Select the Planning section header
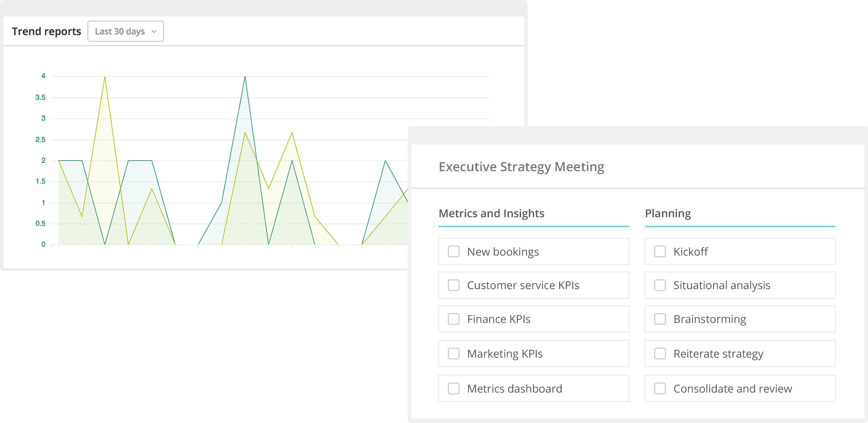This screenshot has width=868, height=423. (668, 213)
